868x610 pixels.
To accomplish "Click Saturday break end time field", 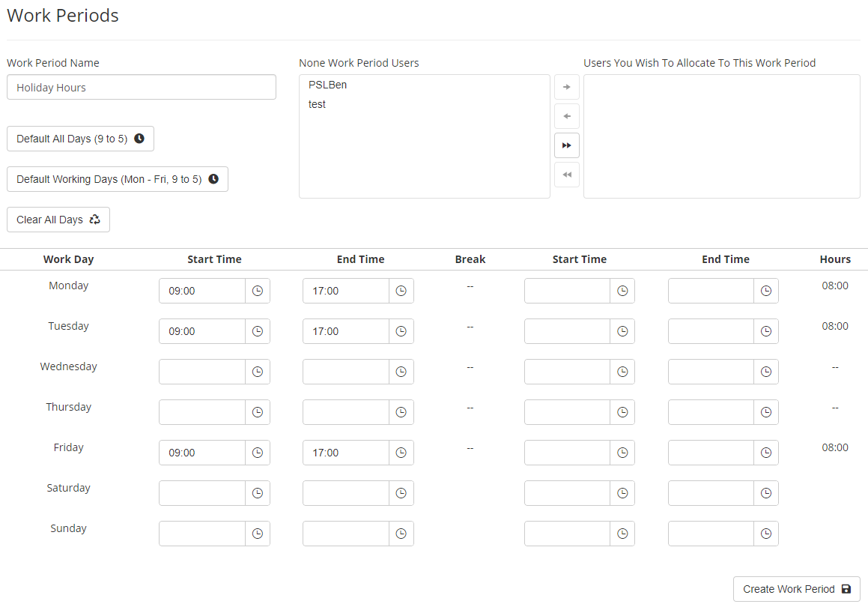I will tap(711, 493).
